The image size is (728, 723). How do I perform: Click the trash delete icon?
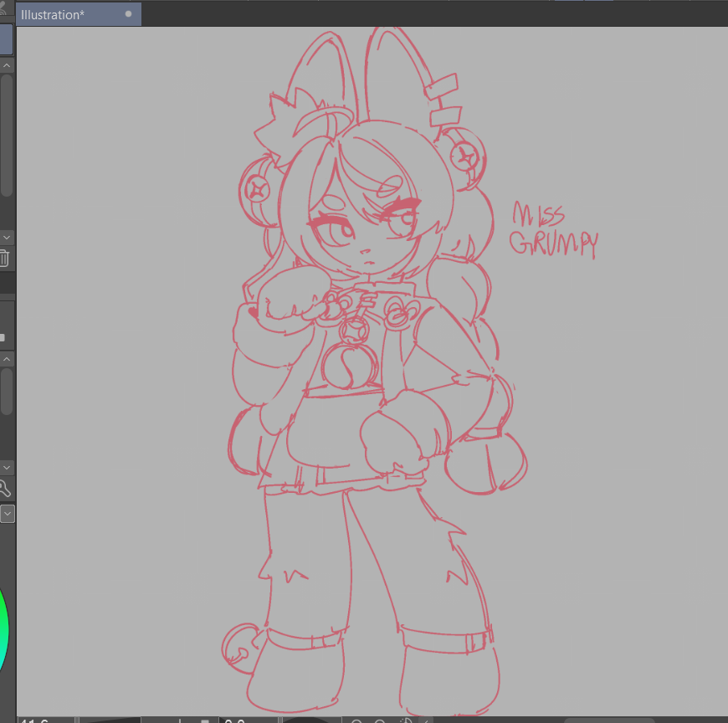[x=4, y=259]
